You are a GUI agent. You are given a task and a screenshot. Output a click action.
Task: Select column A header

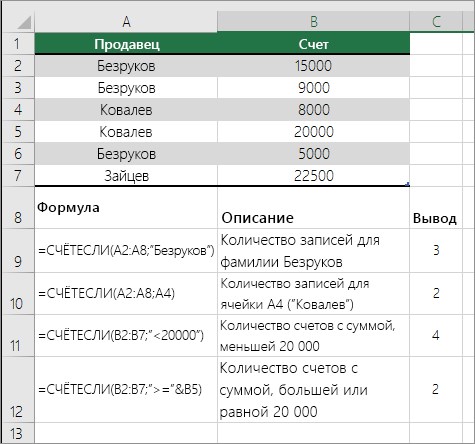[x=126, y=22]
